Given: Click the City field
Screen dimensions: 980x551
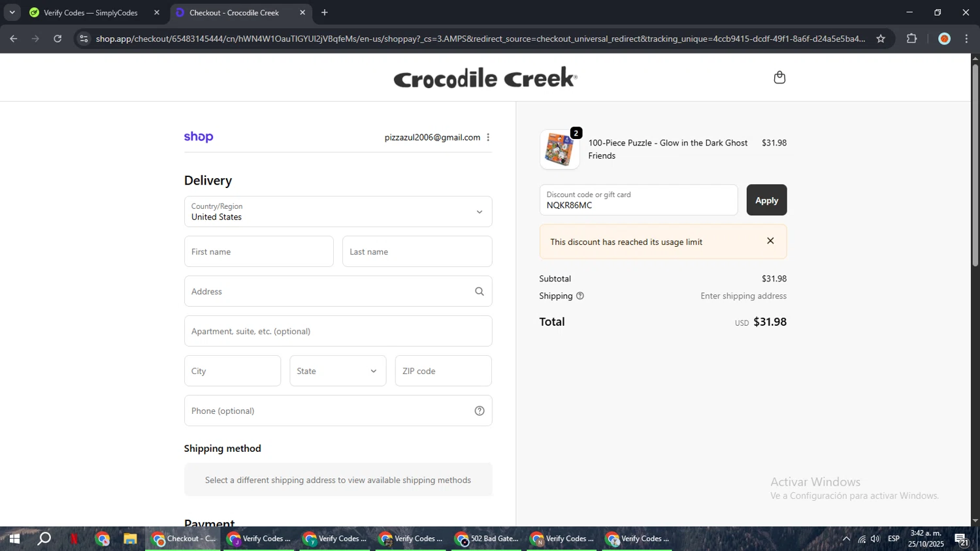Looking at the screenshot, I should (233, 371).
